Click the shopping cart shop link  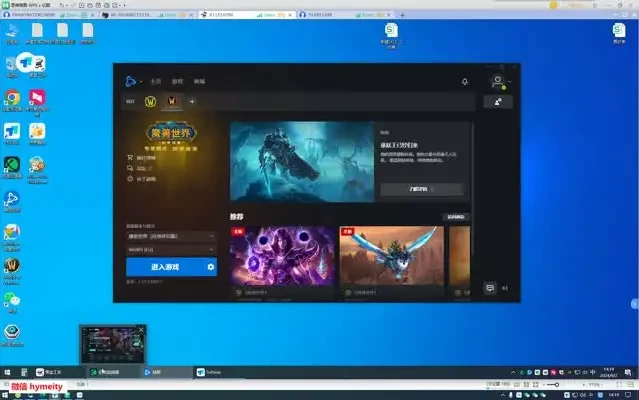[x=130, y=158]
